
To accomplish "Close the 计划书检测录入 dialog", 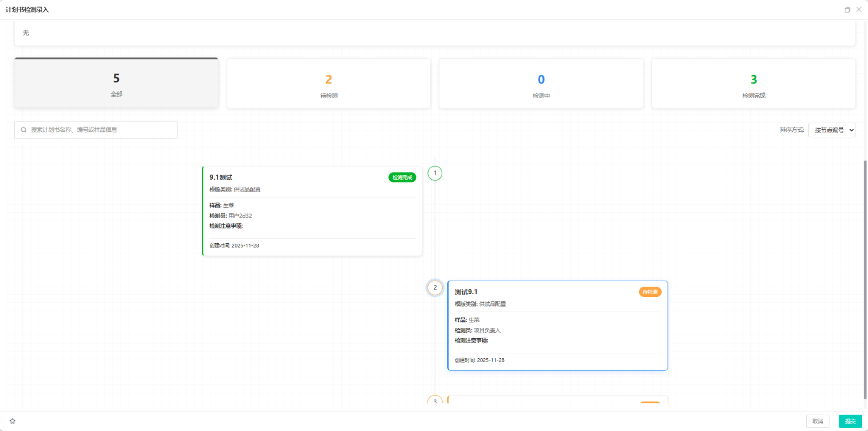I will coord(859,10).
